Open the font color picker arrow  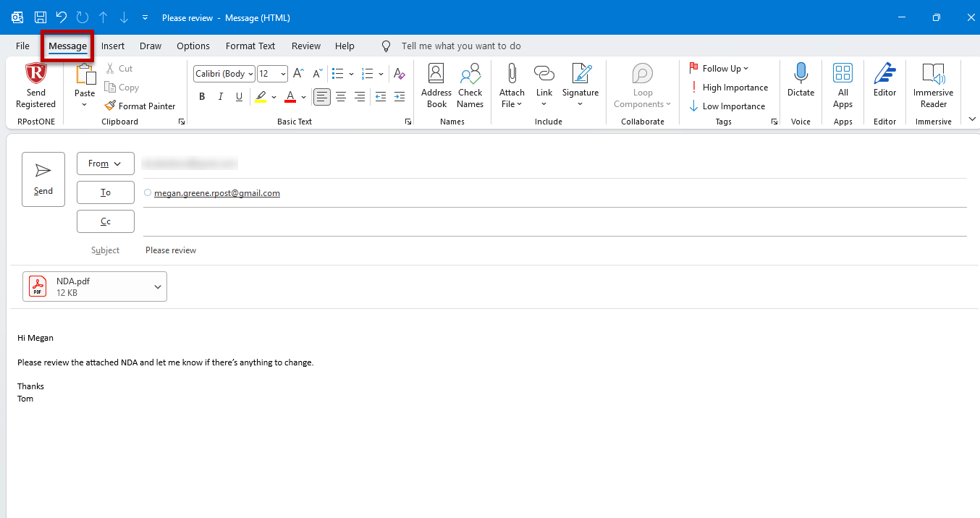pyautogui.click(x=304, y=96)
